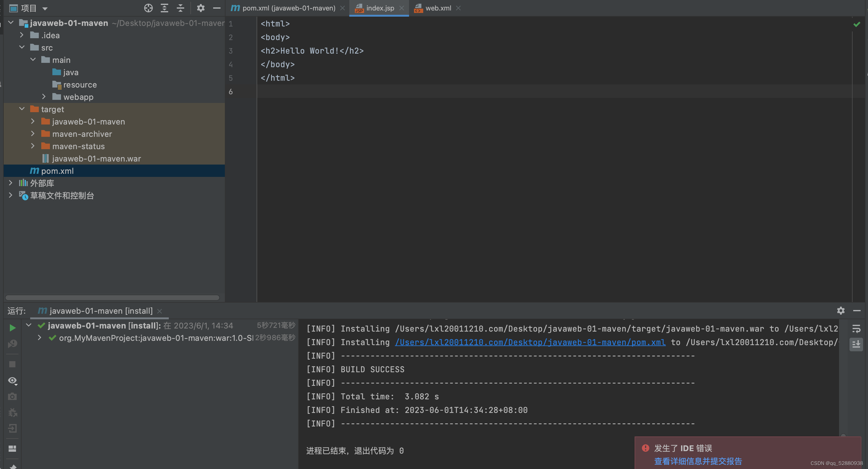
Task: Open the 项目 view dropdown
Action: pos(45,8)
